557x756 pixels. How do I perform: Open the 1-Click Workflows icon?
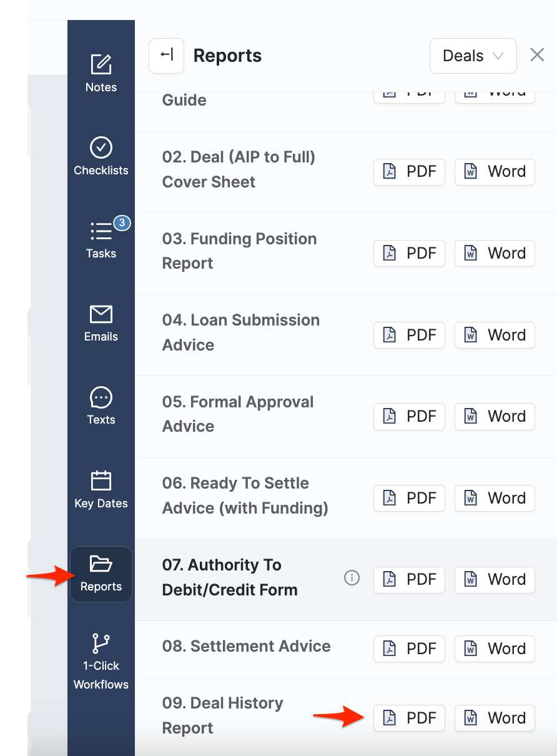(x=101, y=644)
